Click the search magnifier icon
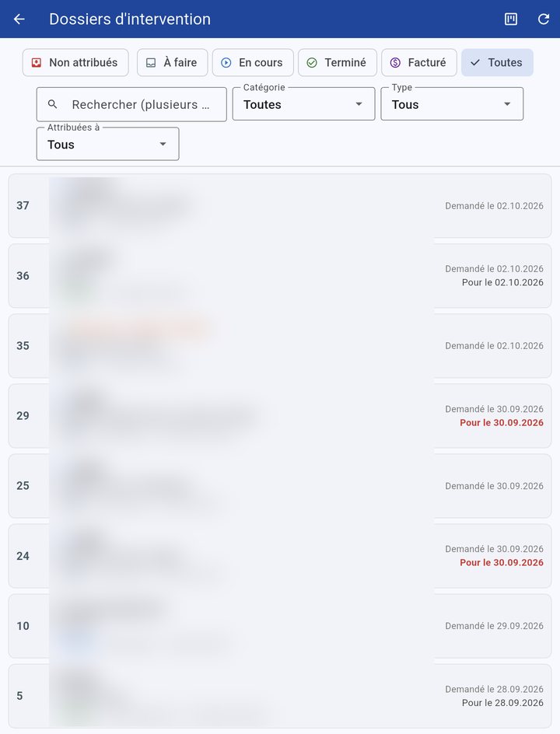 [x=52, y=104]
